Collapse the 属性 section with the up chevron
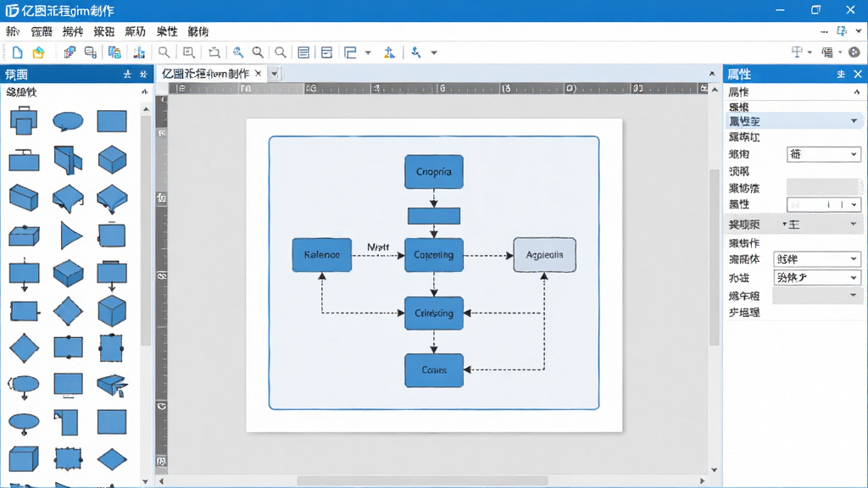 [x=856, y=91]
